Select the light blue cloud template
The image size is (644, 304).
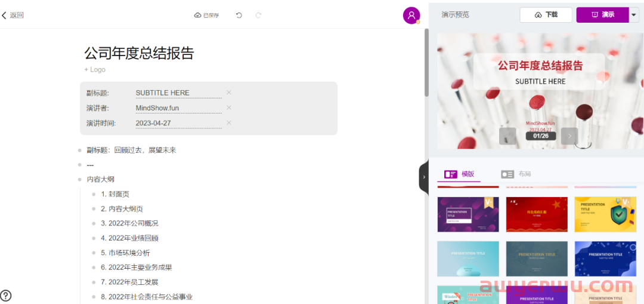tap(468, 259)
